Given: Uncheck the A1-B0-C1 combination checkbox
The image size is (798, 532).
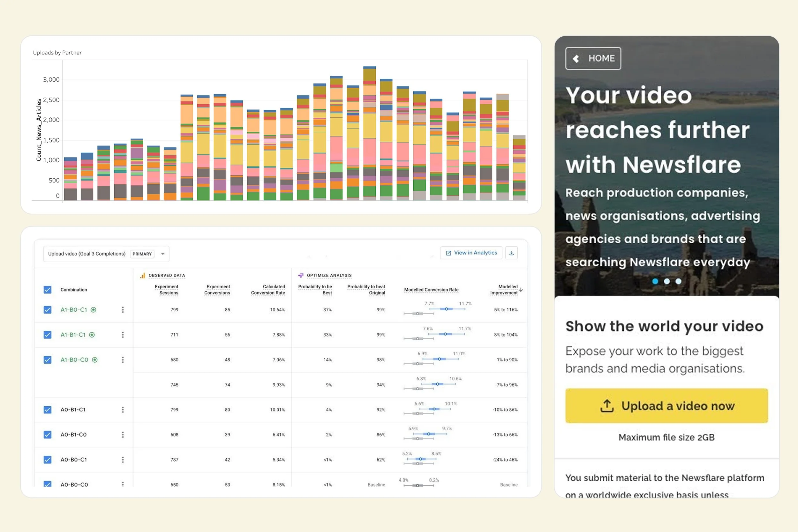Looking at the screenshot, I should [48, 310].
